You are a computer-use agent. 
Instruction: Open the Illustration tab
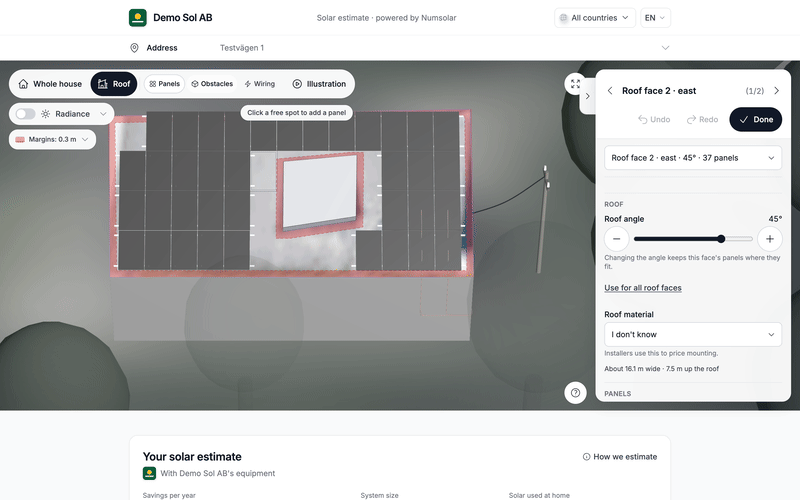[x=319, y=84]
